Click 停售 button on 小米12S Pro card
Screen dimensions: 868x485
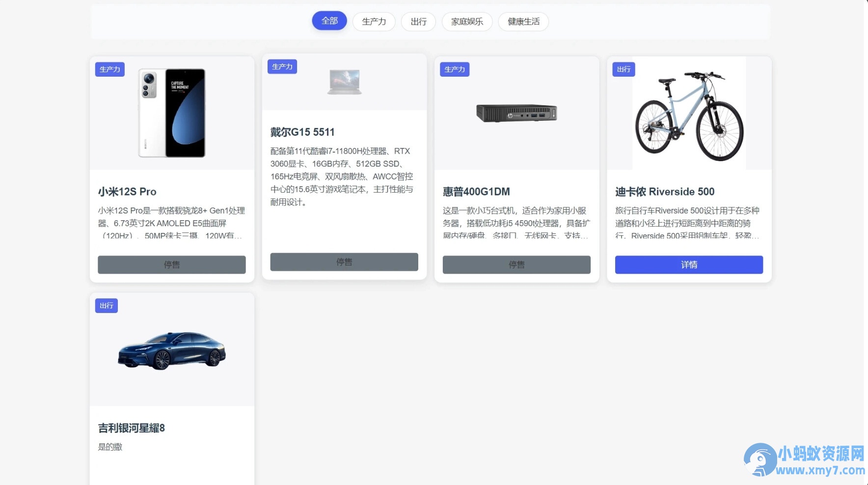tap(172, 264)
